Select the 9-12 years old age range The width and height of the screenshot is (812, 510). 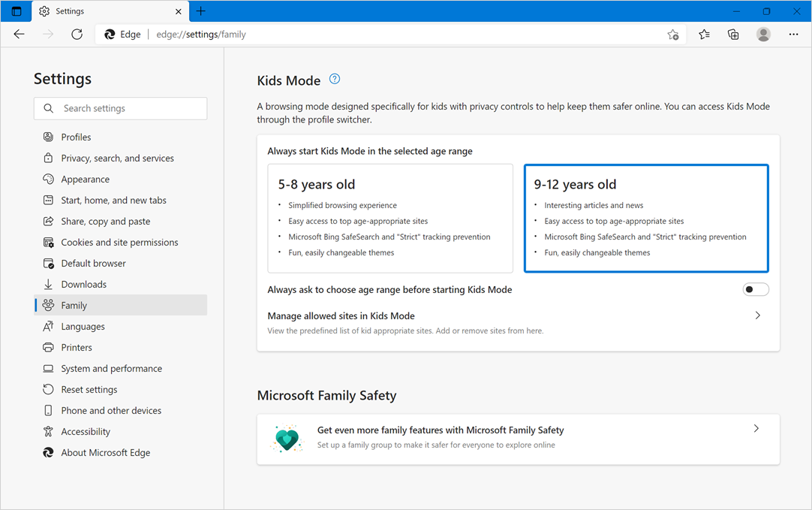pyautogui.click(x=646, y=218)
